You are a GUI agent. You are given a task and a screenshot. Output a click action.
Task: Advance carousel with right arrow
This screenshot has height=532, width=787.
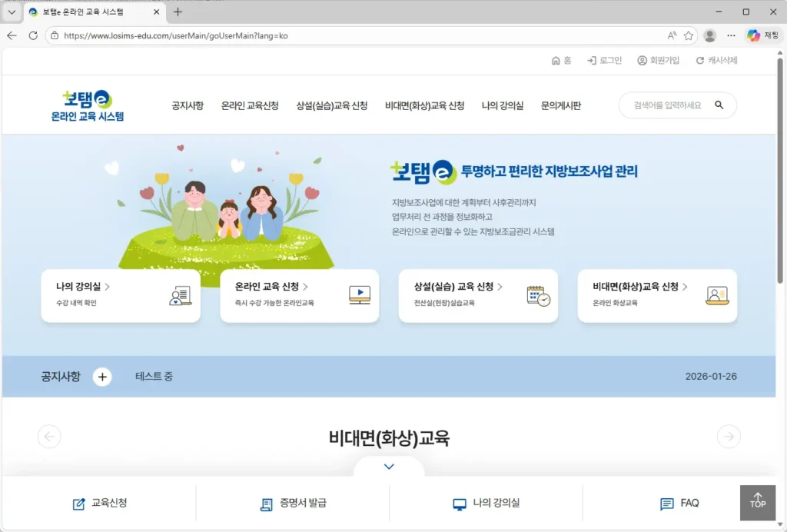[729, 436]
